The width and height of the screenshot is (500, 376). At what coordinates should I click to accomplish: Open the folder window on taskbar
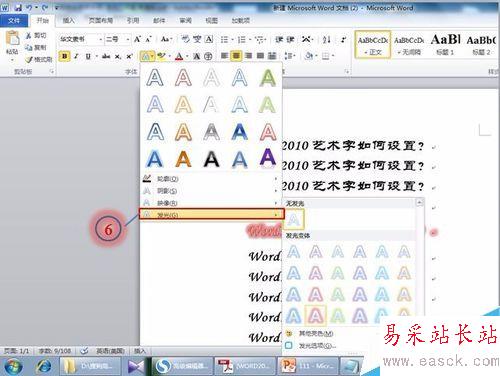91,366
